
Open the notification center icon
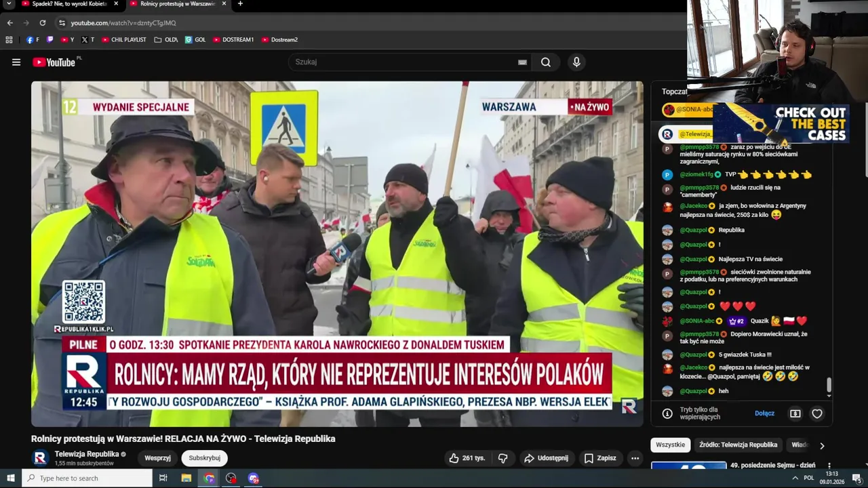[x=856, y=478]
